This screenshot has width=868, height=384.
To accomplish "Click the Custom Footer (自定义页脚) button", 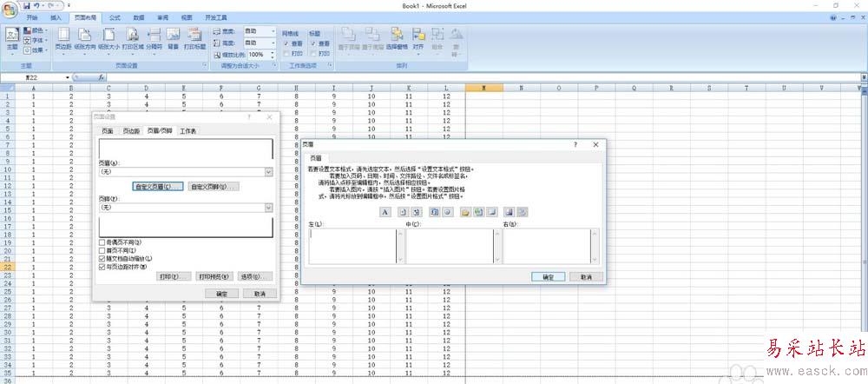I will (x=214, y=187).
